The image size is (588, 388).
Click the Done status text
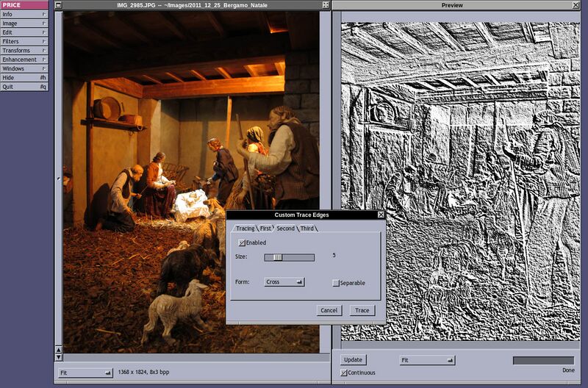(x=568, y=370)
